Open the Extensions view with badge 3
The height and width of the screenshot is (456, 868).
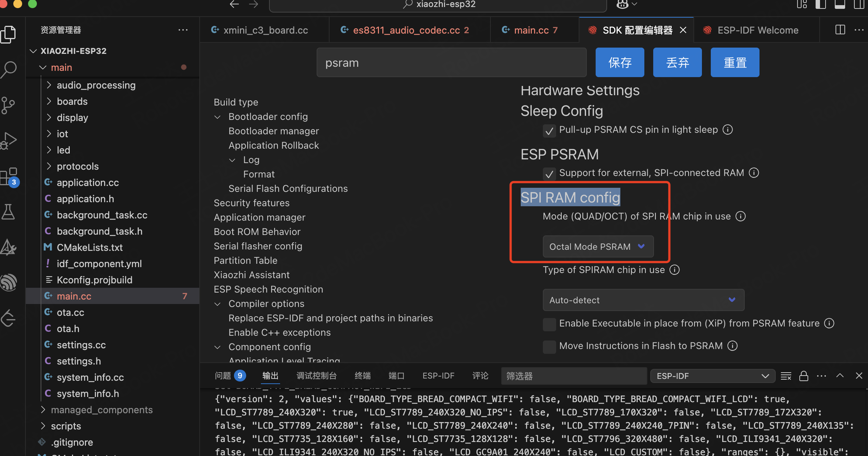tap(9, 177)
